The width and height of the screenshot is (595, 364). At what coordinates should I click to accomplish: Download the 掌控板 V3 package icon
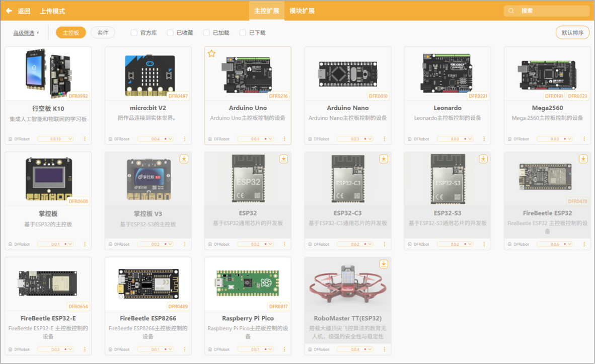tap(184, 159)
